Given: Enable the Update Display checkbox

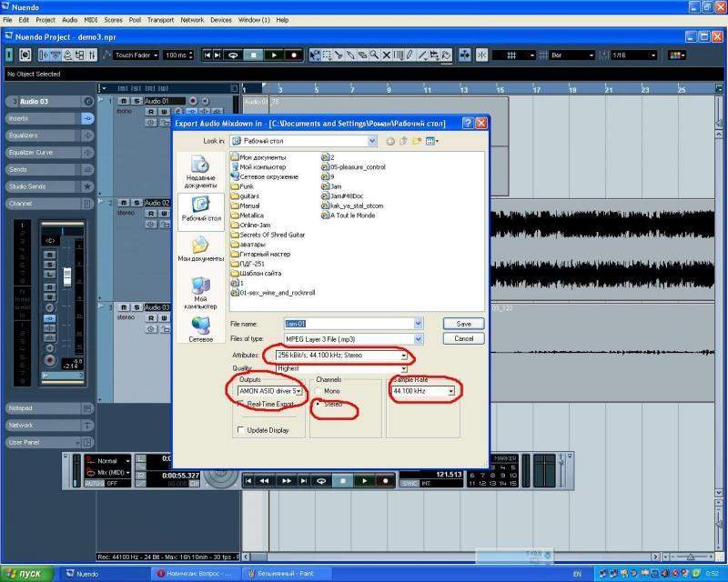Looking at the screenshot, I should [x=240, y=430].
